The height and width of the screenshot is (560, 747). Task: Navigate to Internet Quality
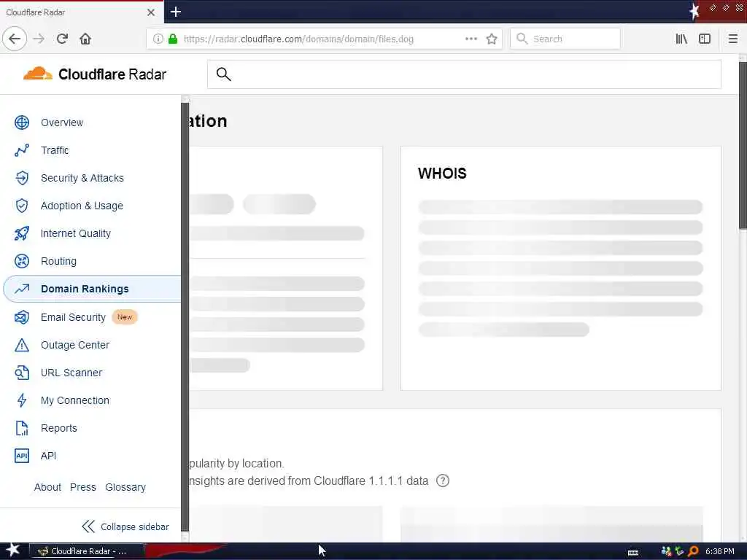coord(76,233)
